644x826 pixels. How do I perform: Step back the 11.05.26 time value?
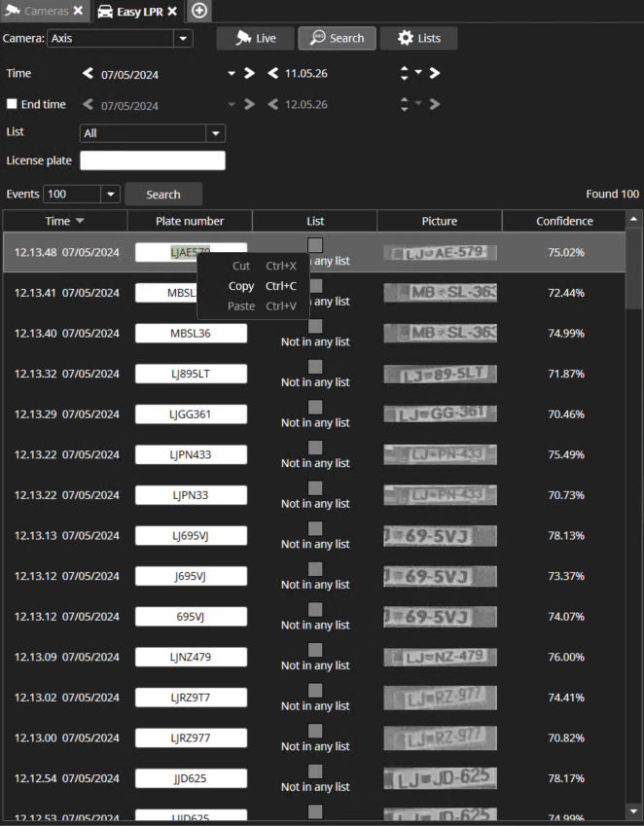[x=273, y=73]
